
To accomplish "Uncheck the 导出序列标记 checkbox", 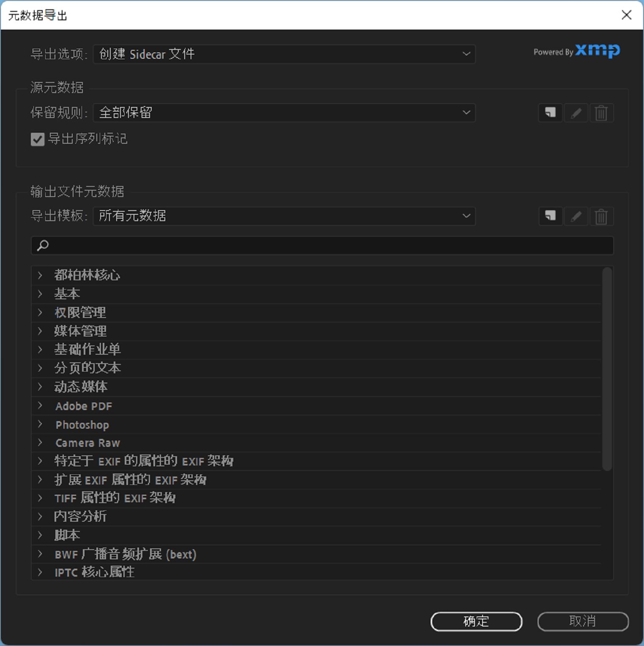I will (x=38, y=140).
